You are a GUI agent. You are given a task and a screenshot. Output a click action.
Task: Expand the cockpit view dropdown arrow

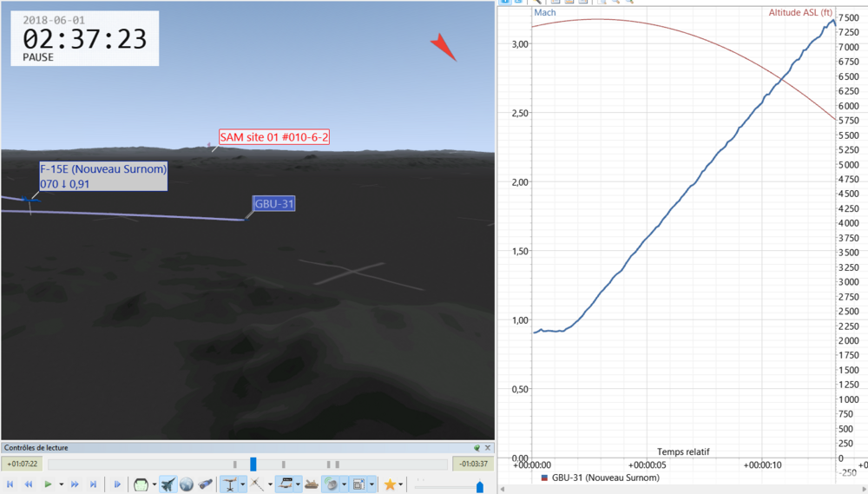tap(155, 484)
